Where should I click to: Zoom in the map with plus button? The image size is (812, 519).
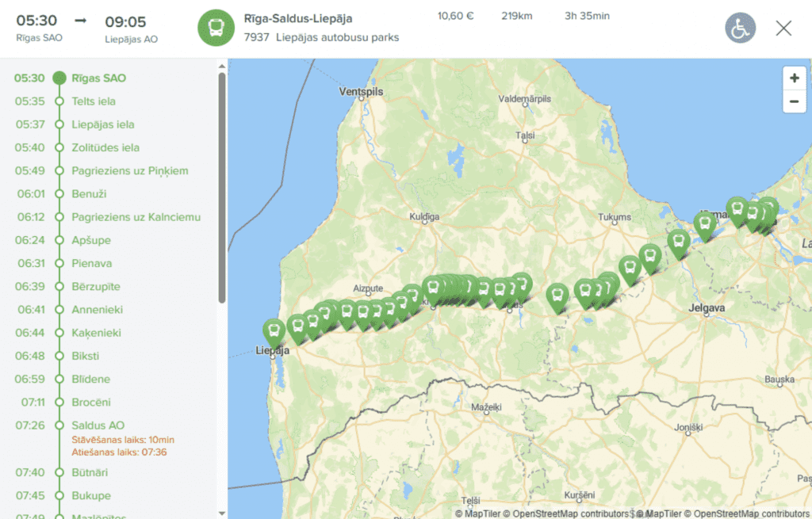(x=795, y=78)
